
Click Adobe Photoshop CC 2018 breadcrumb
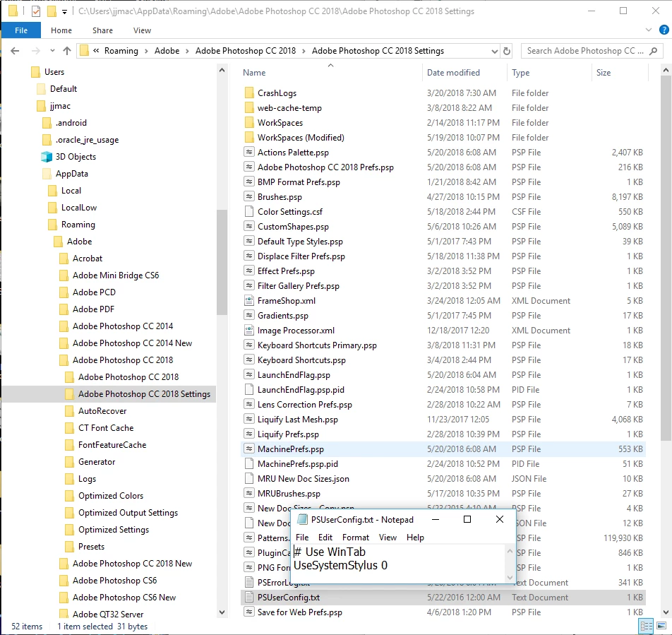point(246,51)
